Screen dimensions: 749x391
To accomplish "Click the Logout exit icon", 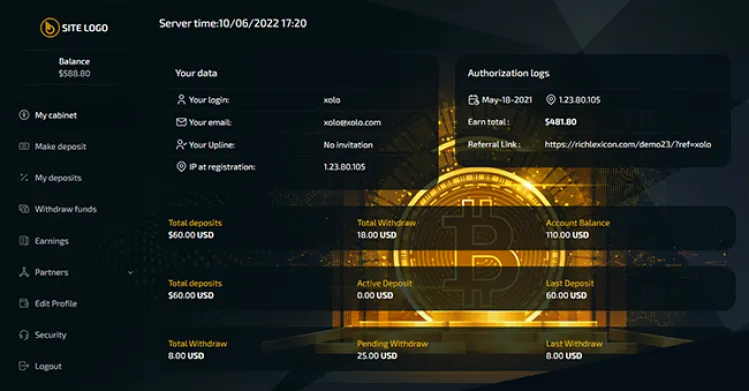I will coord(24,366).
